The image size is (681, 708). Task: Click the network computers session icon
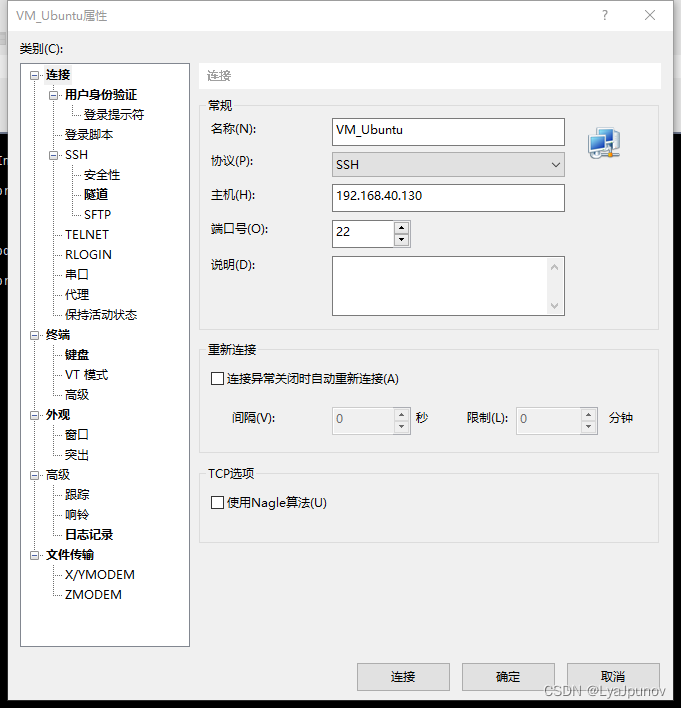point(604,143)
